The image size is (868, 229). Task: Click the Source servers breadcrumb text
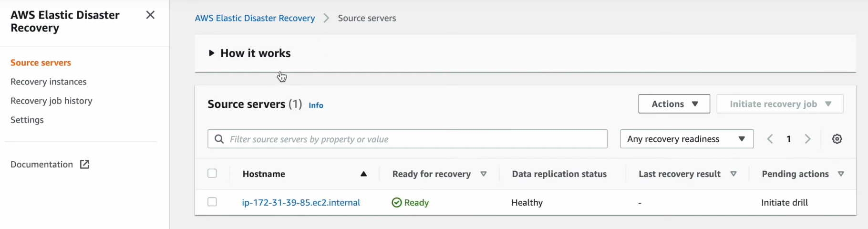(x=367, y=18)
